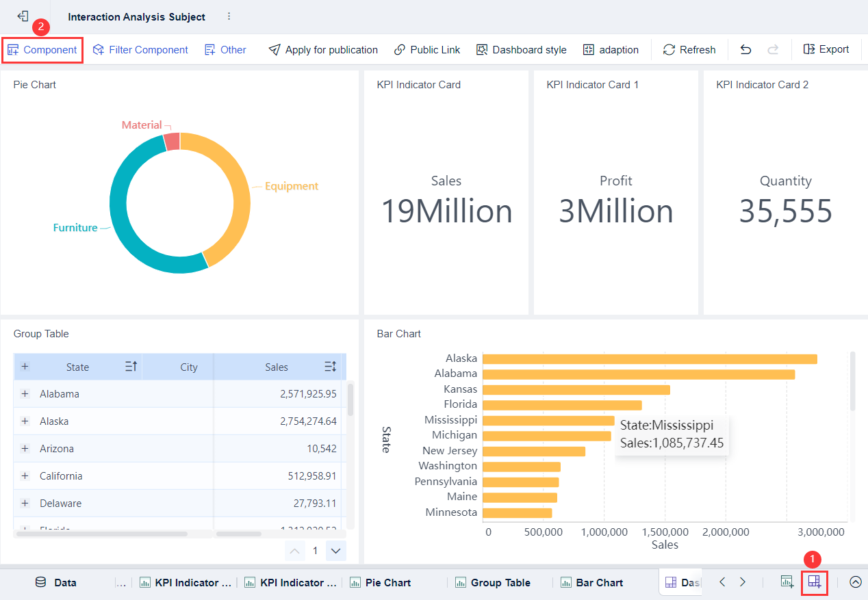Image resolution: width=868 pixels, height=600 pixels.
Task: Click the add component icon in bottom bar
Action: click(787, 582)
